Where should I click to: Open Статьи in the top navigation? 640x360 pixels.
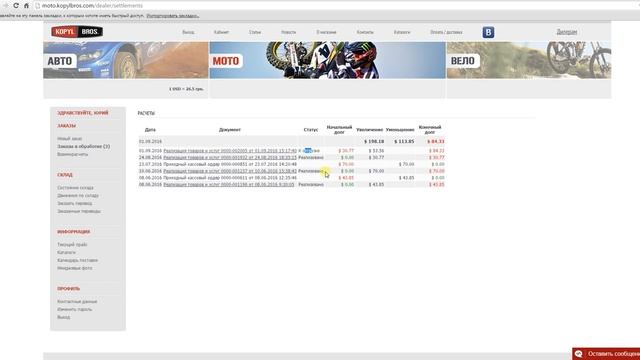(255, 32)
